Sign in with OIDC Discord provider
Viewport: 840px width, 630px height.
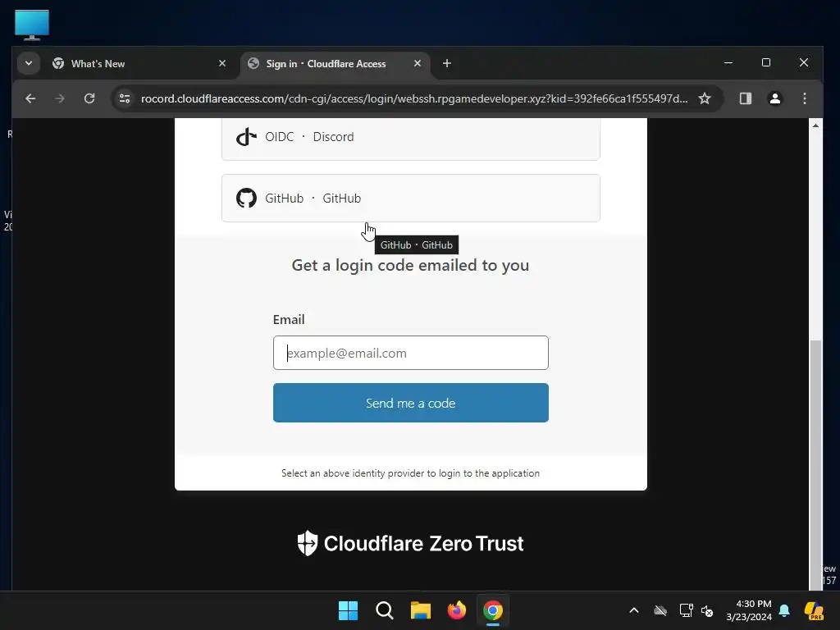[411, 138]
